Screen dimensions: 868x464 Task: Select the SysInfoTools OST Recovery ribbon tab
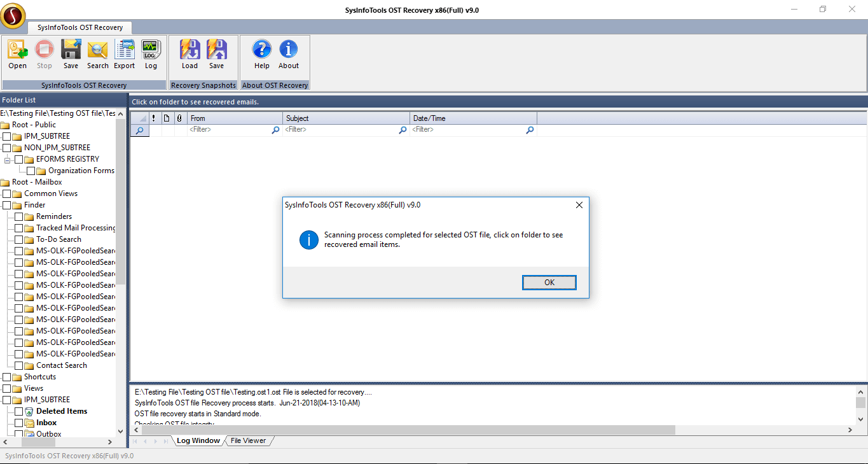80,27
